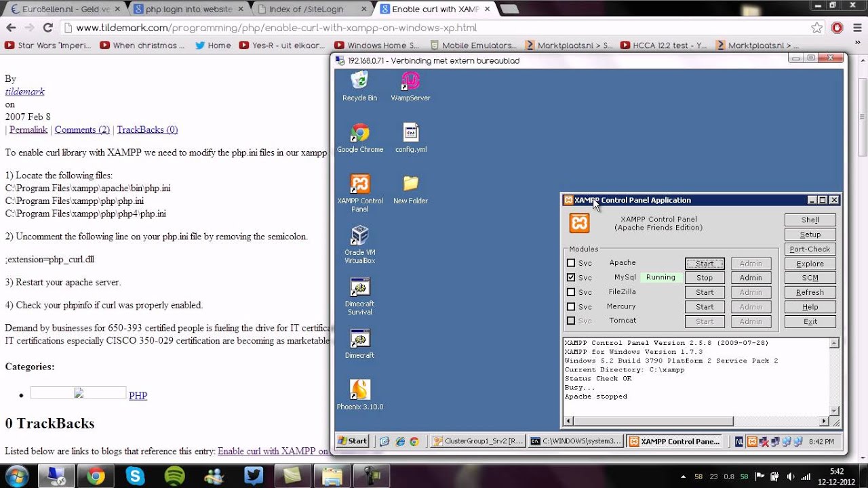Image resolution: width=868 pixels, height=488 pixels.
Task: Open the TrackBacks (0) link
Action: pos(147,129)
